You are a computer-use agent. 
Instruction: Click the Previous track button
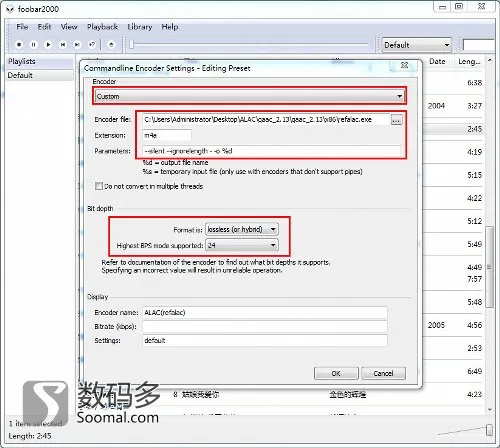pos(63,44)
